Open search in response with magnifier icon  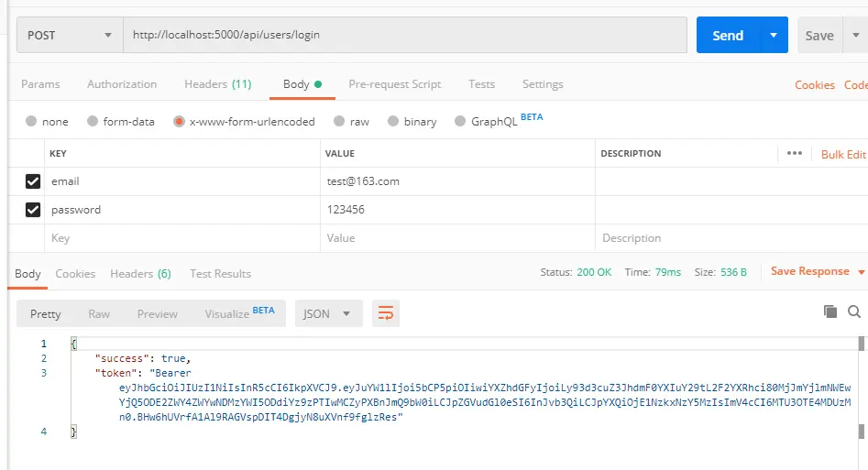[854, 312]
